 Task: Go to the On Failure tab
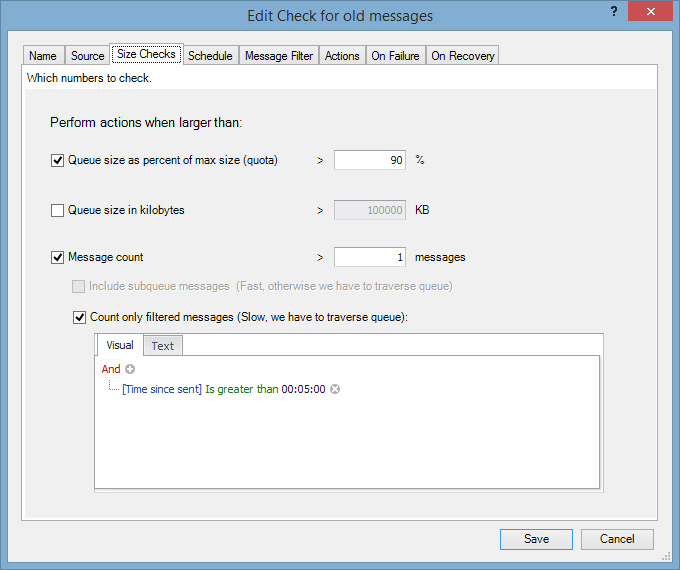tap(395, 56)
